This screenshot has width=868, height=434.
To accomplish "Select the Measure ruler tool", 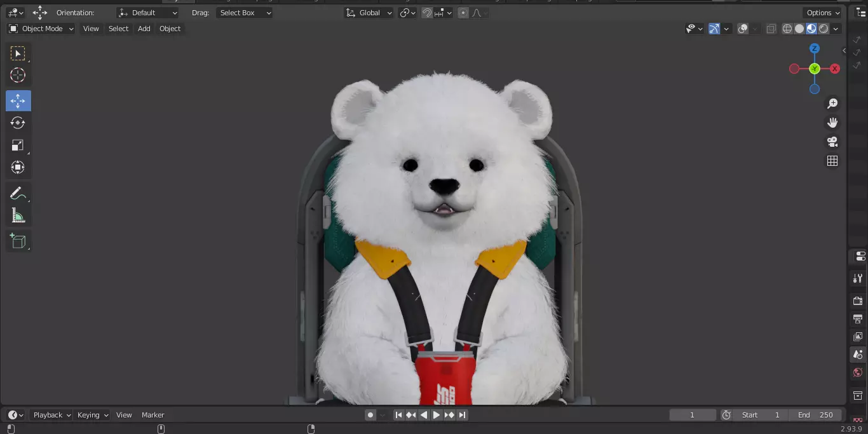I will [x=18, y=216].
